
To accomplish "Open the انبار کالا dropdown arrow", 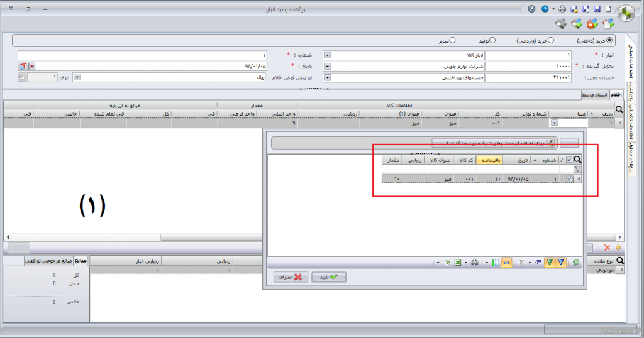I will click(327, 55).
